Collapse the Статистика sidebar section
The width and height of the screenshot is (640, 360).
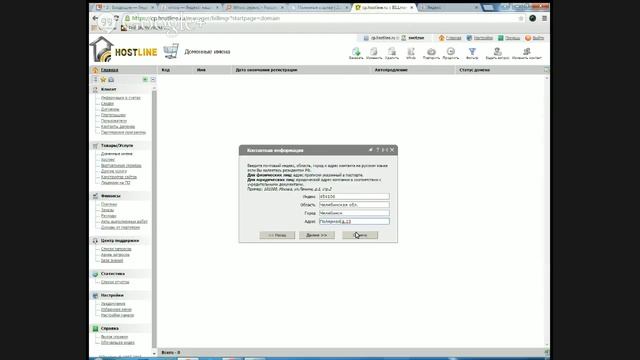[113, 274]
